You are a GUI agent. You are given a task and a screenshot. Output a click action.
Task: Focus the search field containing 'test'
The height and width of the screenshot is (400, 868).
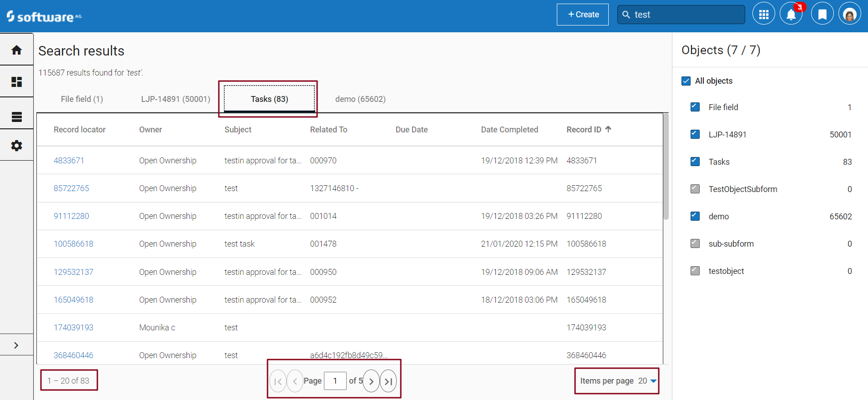[681, 15]
